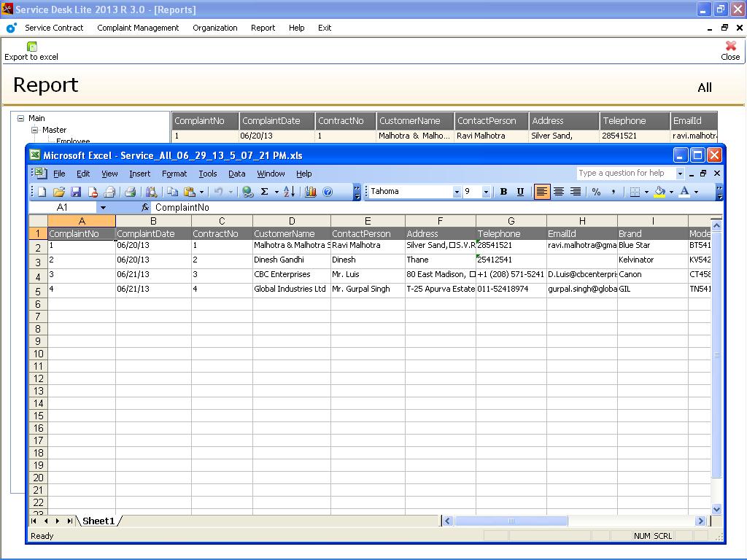Click the Copy icon in Excel

pyautogui.click(x=172, y=192)
